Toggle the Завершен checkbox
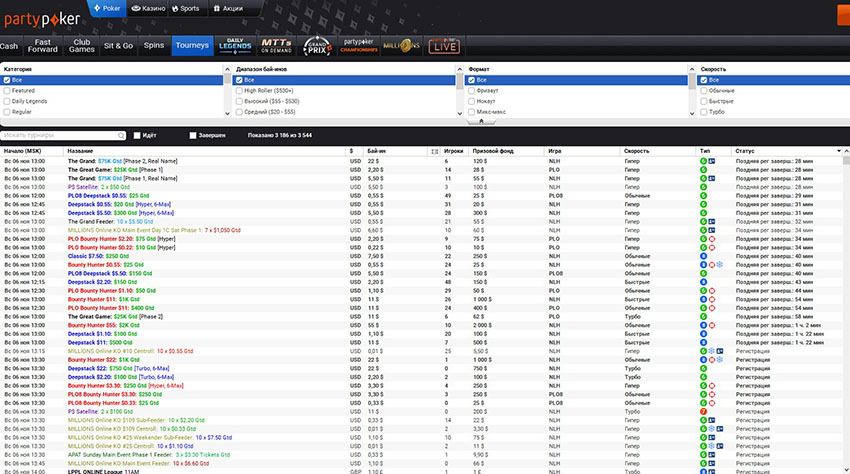This screenshot has width=850, height=474. click(193, 134)
